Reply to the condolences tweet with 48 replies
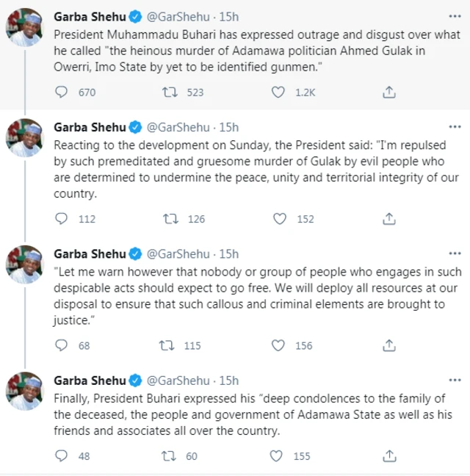Image resolution: width=470 pixels, height=476 pixels. tap(62, 456)
